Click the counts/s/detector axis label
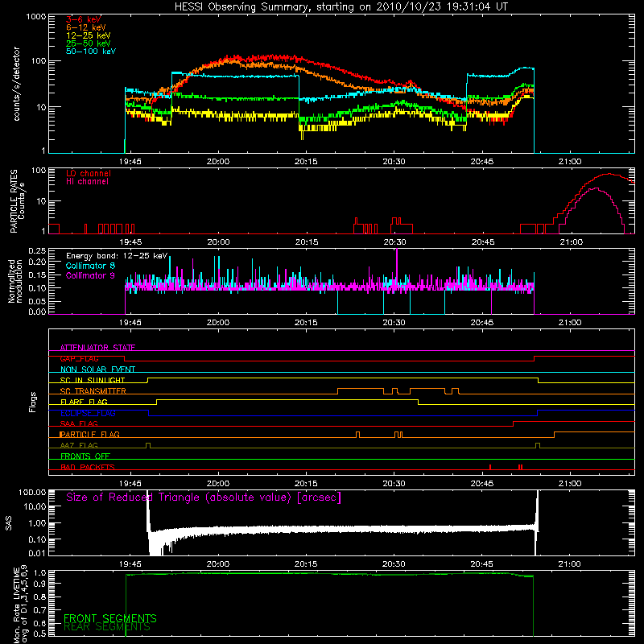The width and height of the screenshot is (644, 644). (17, 84)
